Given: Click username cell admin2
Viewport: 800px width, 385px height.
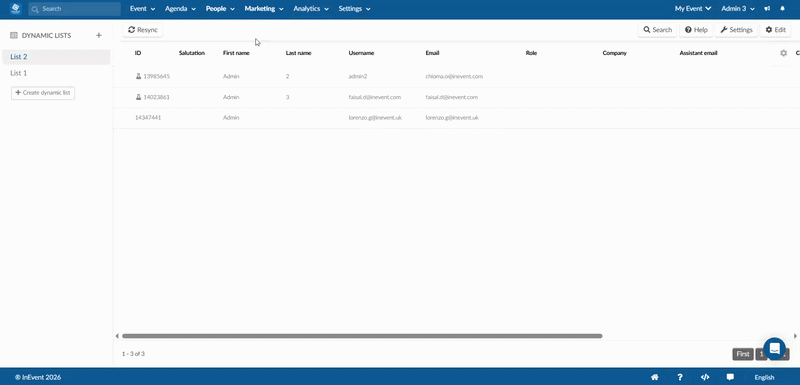Looking at the screenshot, I should click(358, 76).
